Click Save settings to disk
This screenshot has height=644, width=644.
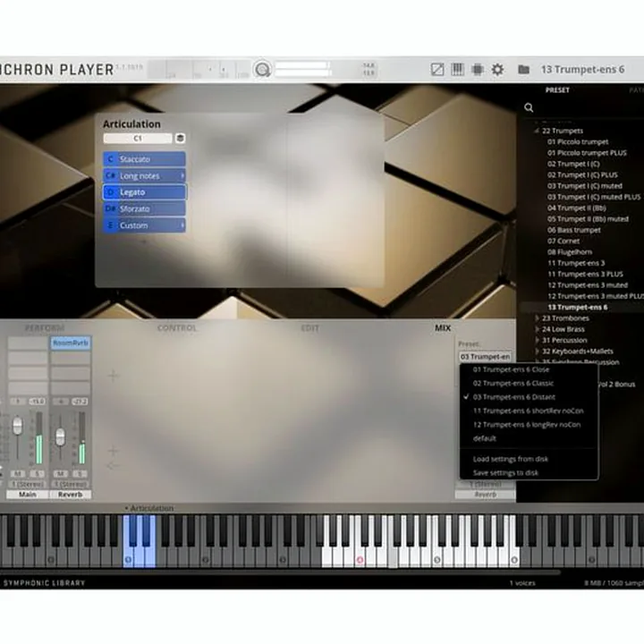[x=505, y=473]
